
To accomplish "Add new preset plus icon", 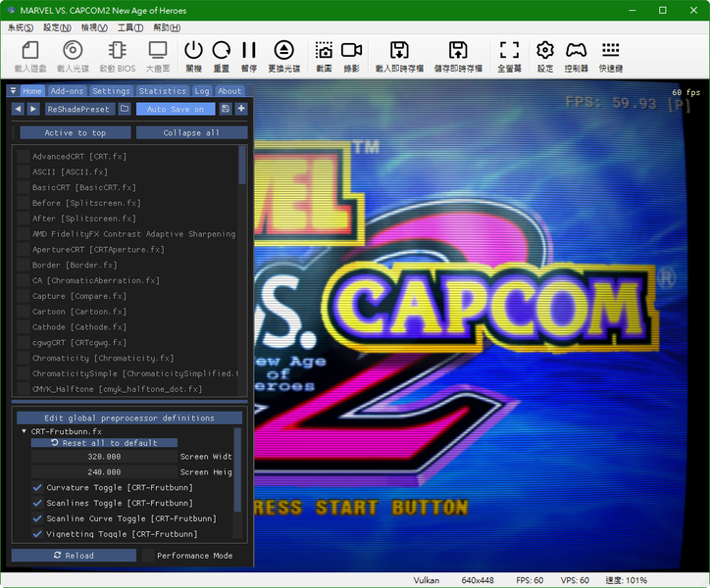I will tap(241, 109).
